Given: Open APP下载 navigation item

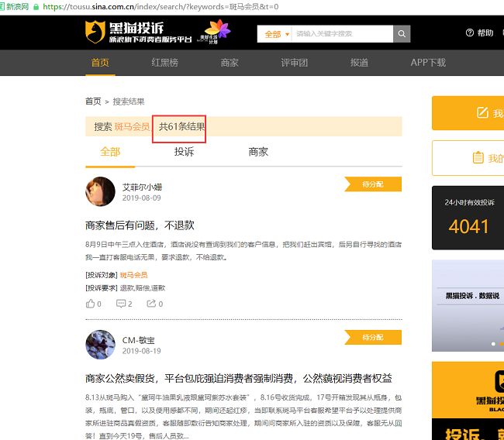Looking at the screenshot, I should 428,62.
